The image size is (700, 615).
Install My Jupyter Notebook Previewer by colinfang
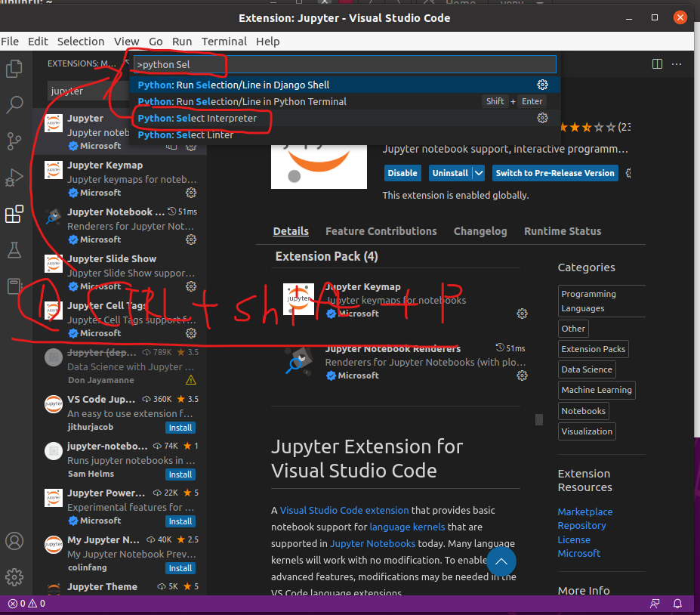(x=180, y=568)
